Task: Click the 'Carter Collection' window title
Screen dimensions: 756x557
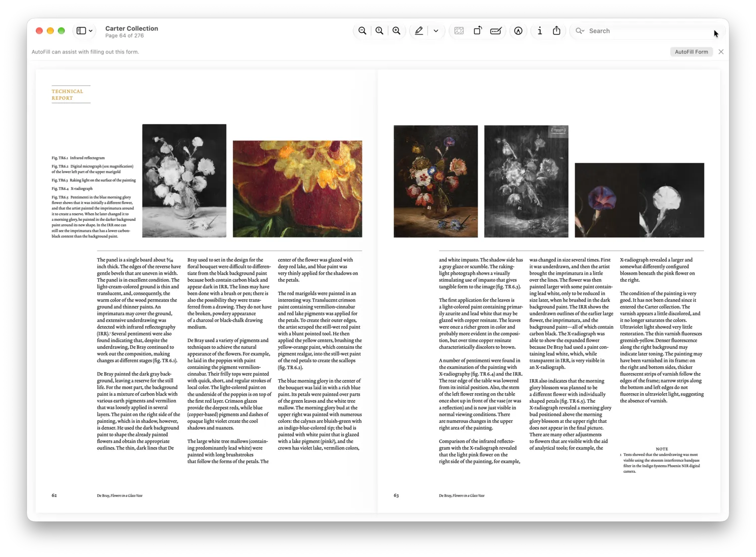Action: 132,28
